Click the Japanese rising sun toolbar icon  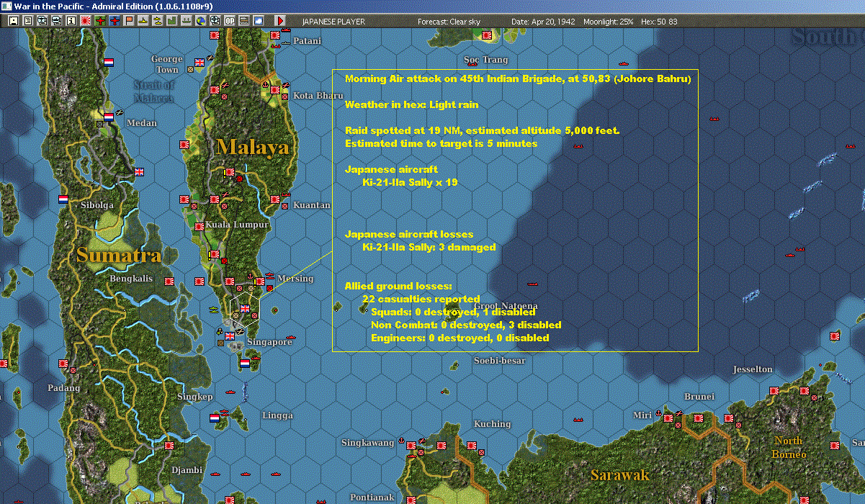pos(85,22)
